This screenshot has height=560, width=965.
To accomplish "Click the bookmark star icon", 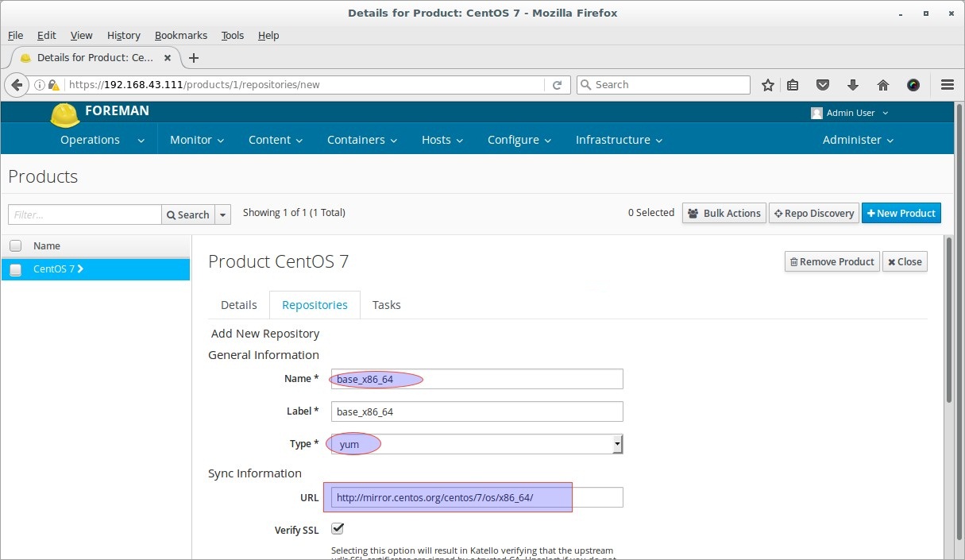I will [768, 85].
